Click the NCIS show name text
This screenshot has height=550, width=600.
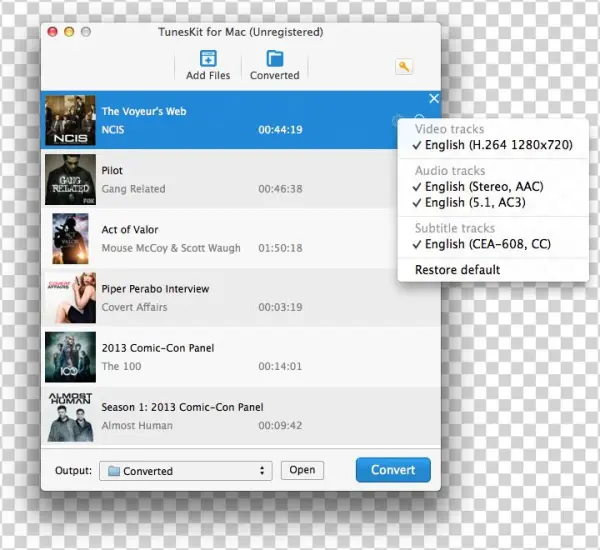tap(113, 130)
